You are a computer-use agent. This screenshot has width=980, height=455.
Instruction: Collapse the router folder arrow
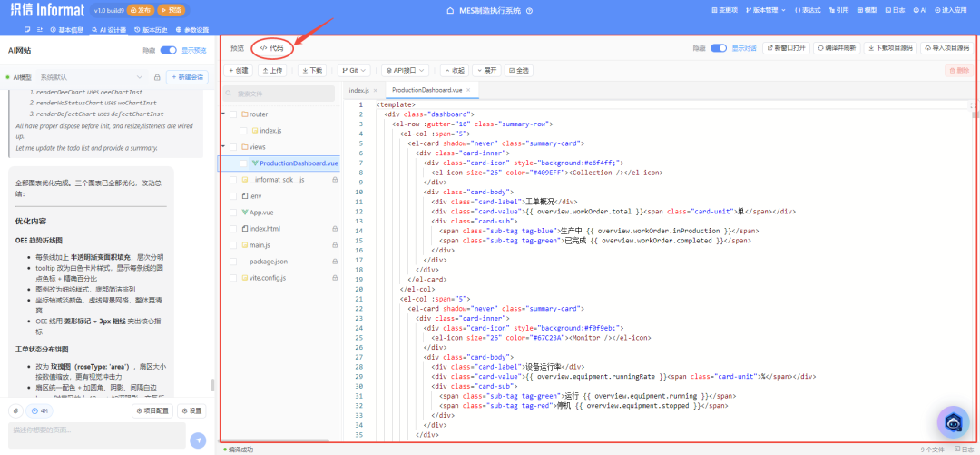(222, 114)
